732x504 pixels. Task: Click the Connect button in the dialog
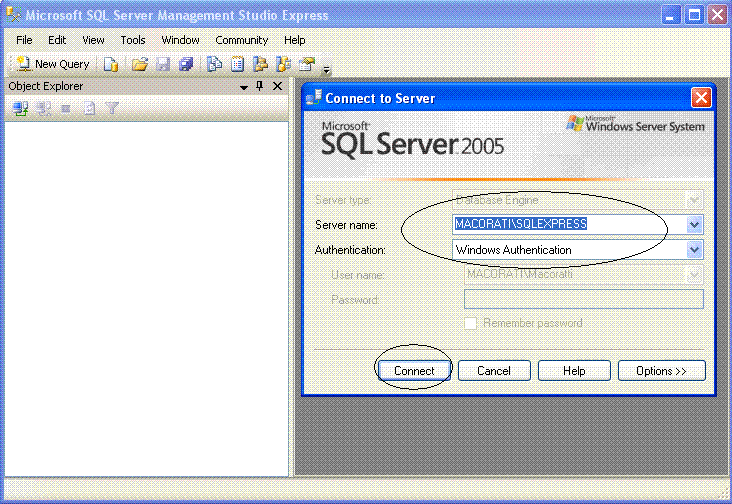tap(414, 371)
